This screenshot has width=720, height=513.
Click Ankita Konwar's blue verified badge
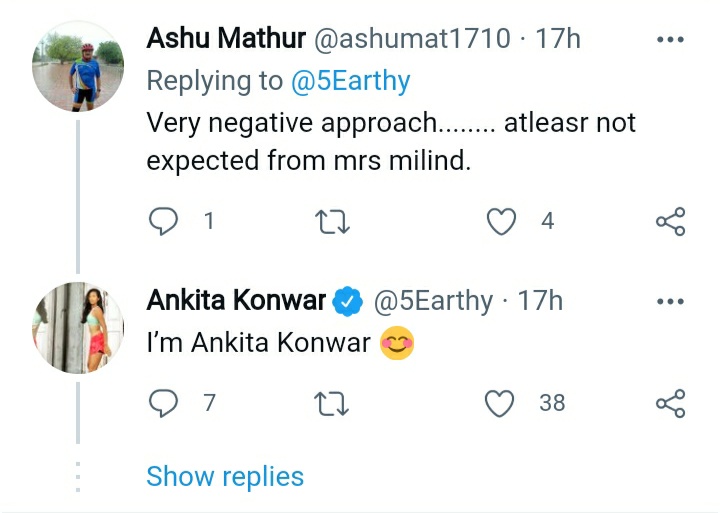point(347,300)
